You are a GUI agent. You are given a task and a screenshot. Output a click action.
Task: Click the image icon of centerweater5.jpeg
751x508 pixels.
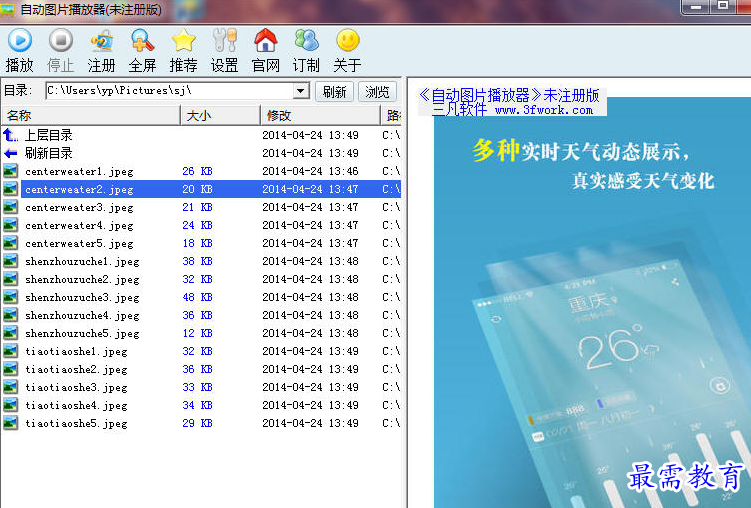pyautogui.click(x=11, y=243)
